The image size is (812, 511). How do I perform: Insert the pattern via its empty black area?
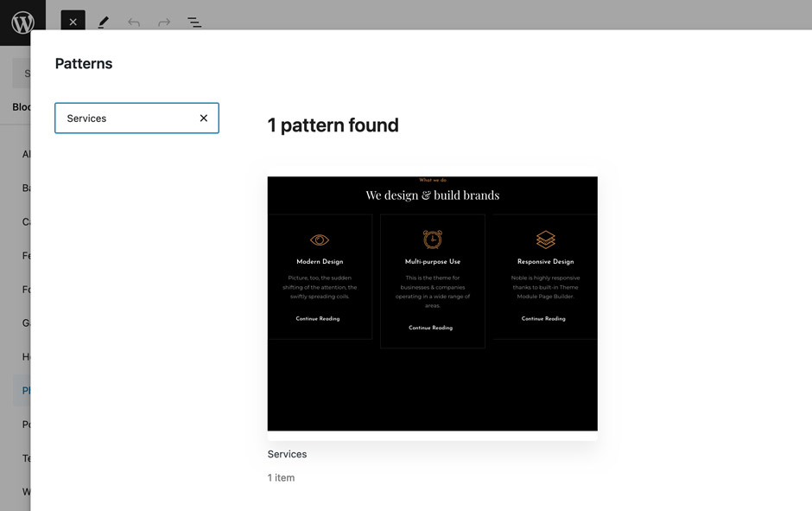(x=432, y=389)
